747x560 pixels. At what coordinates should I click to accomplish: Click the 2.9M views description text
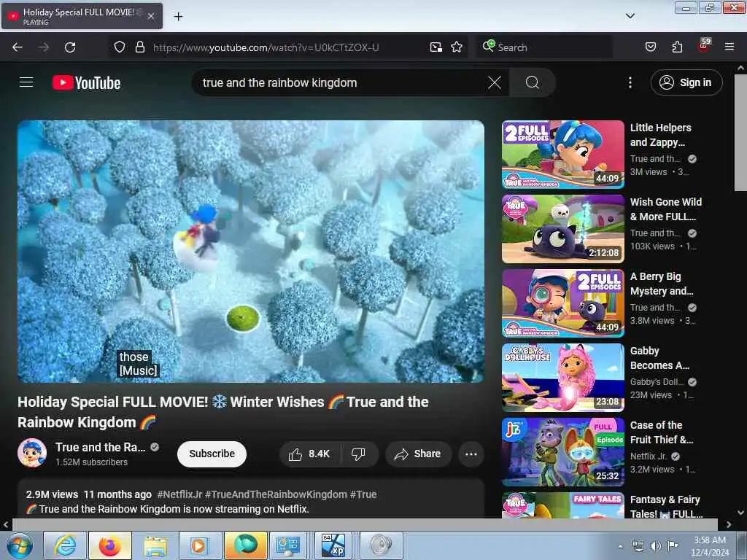coord(52,494)
